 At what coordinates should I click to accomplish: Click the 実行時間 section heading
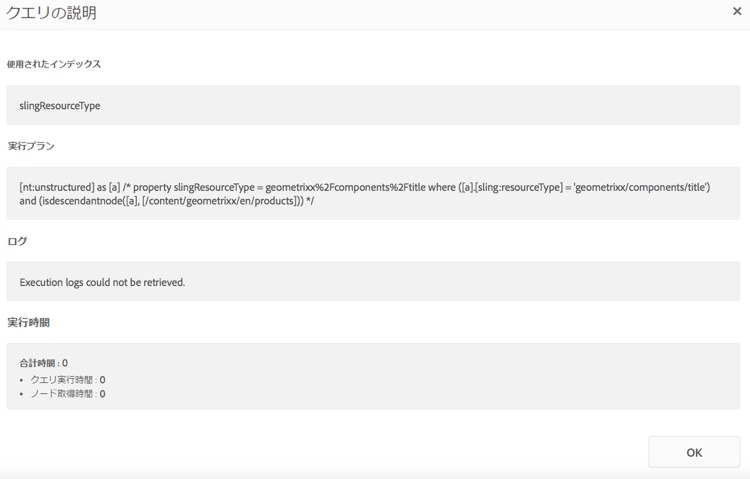(x=28, y=323)
